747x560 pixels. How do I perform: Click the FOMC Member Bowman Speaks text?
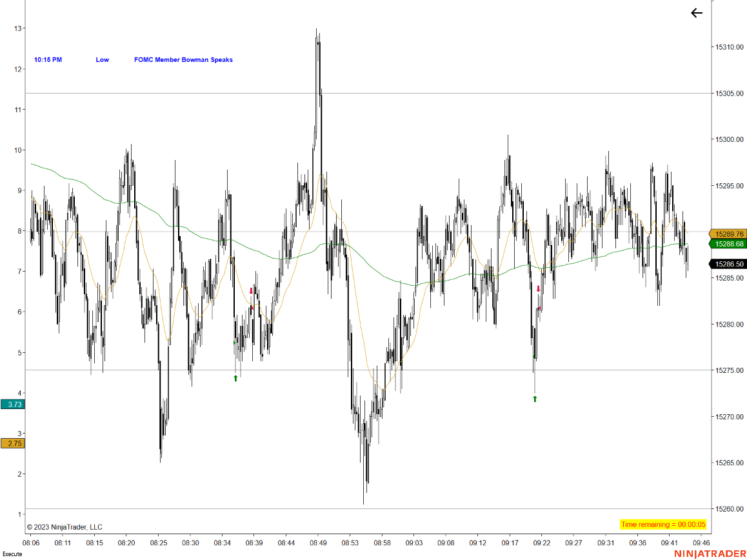[x=183, y=59]
